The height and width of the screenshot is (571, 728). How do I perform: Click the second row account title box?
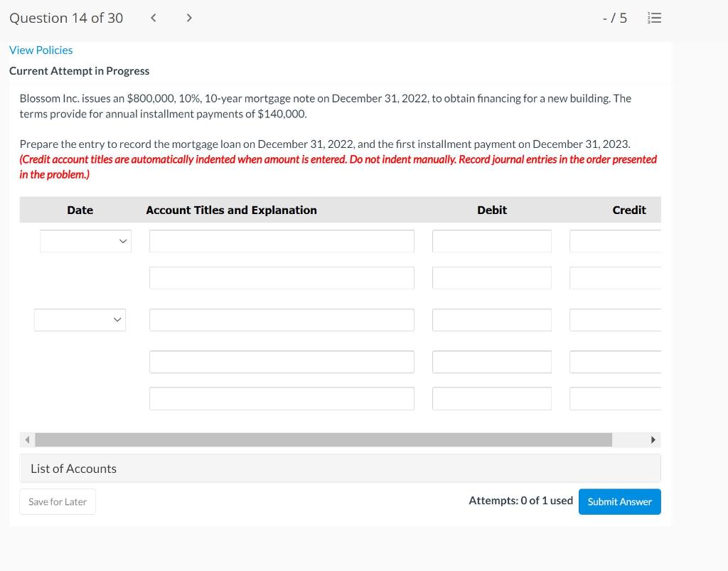pos(282,277)
